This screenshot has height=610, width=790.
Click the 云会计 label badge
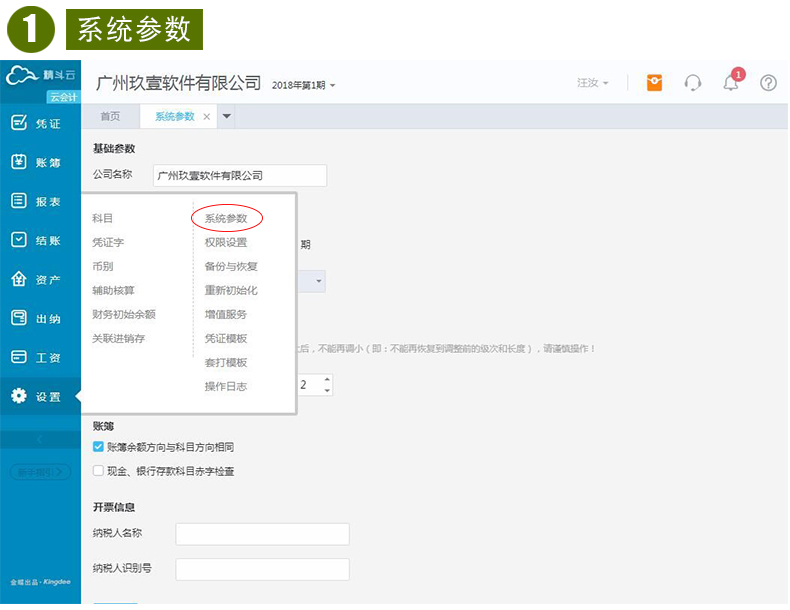63,97
